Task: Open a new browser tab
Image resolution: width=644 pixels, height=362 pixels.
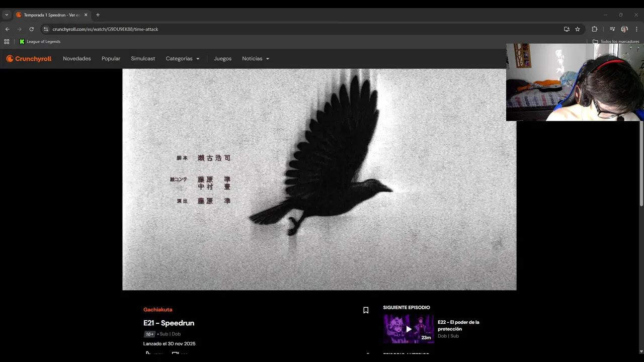Action: click(98, 15)
